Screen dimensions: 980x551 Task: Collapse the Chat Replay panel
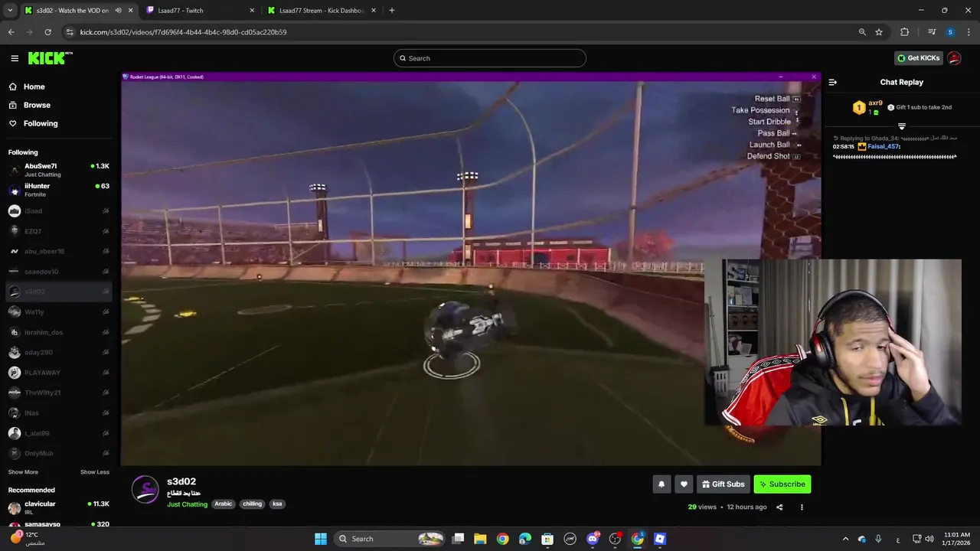point(833,82)
